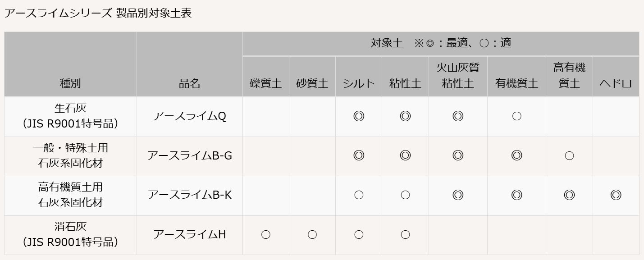Image resolution: width=644 pixels, height=260 pixels.
Task: Click the double-circle mark for アースライムB-K under 火山灰質粘性土
Action: 458,195
